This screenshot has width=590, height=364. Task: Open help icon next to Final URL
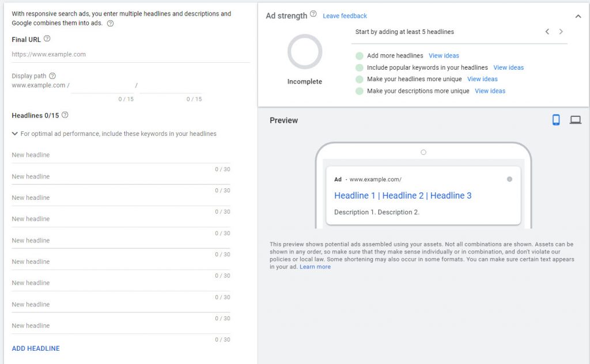(47, 39)
